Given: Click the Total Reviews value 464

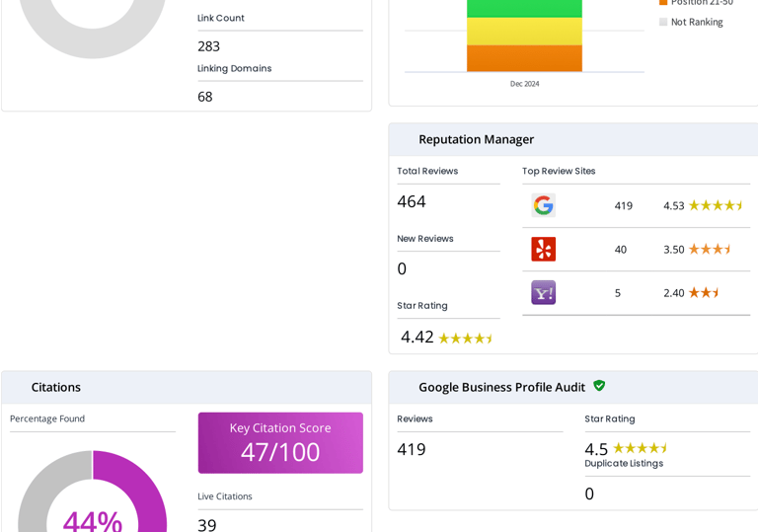Looking at the screenshot, I should tap(412, 201).
